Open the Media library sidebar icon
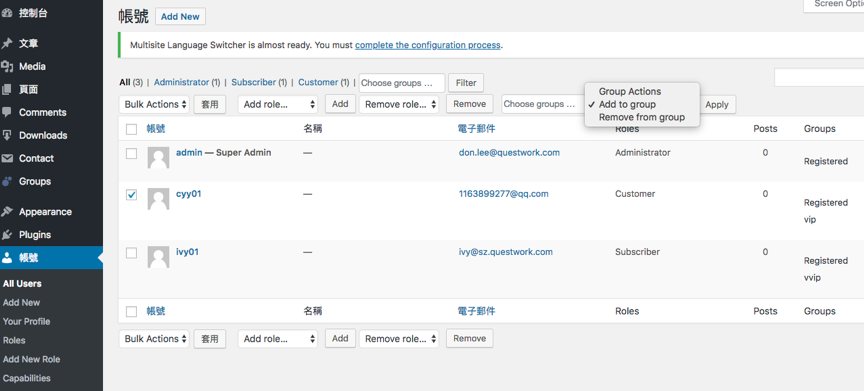Screen dimensions: 864x391 7,67
